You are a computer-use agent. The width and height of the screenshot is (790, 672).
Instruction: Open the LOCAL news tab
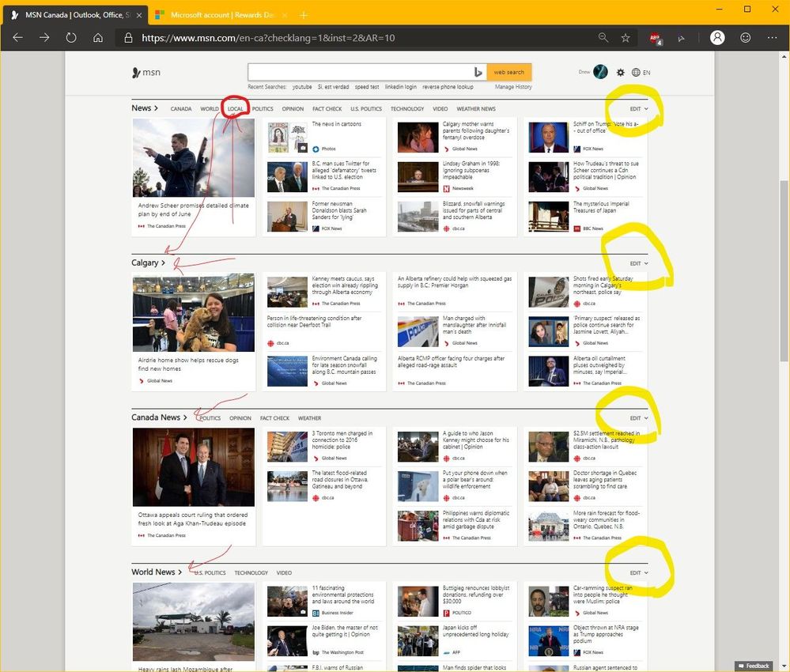coord(236,109)
